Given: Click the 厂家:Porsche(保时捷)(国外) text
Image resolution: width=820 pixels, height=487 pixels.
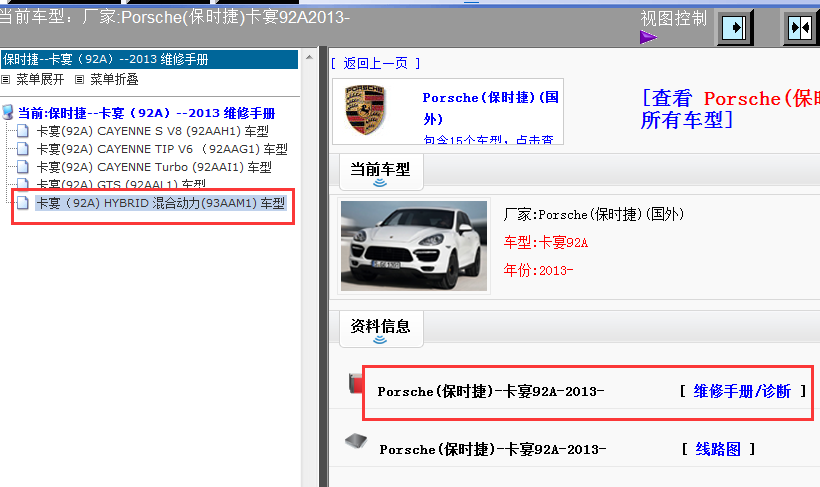Looking at the screenshot, I should (x=594, y=214).
